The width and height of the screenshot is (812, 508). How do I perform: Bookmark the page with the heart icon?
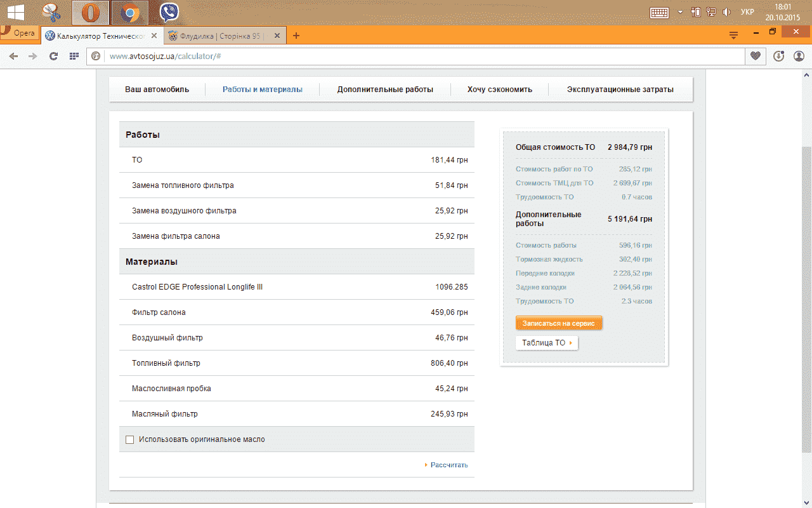tap(755, 56)
